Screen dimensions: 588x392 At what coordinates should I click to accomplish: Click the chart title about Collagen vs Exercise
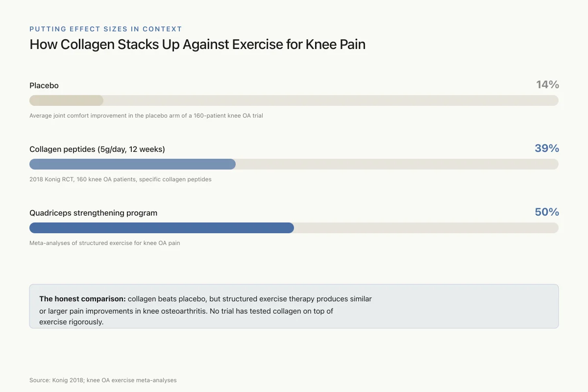pos(197,45)
